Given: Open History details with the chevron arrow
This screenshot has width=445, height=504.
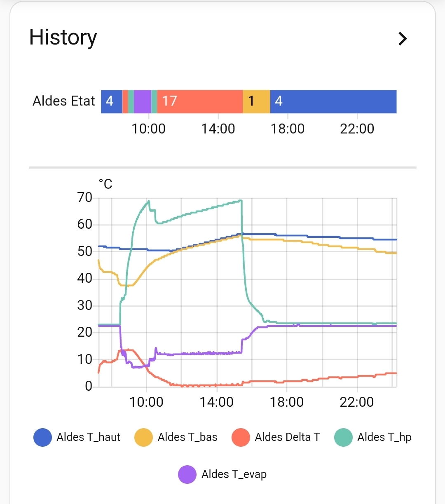Looking at the screenshot, I should pos(403,39).
